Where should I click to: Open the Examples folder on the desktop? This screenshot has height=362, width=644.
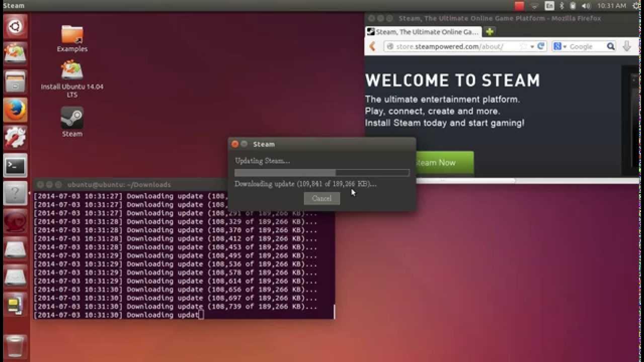point(72,39)
